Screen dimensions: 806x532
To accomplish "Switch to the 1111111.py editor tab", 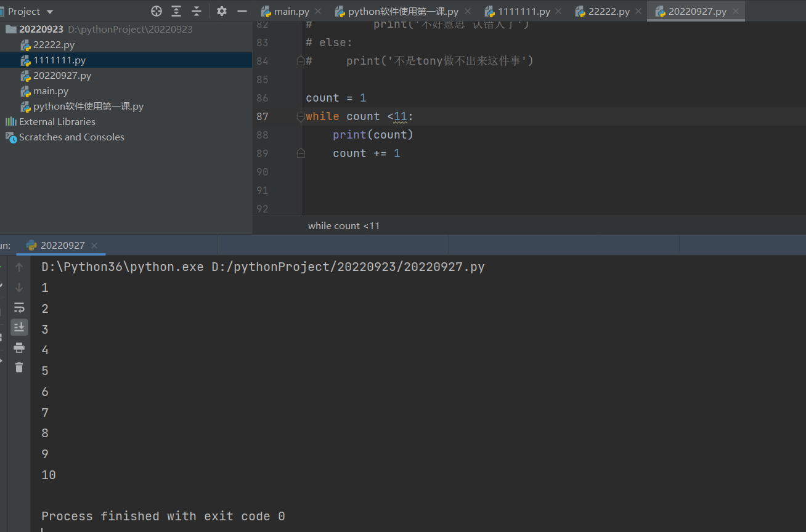I will [x=524, y=12].
